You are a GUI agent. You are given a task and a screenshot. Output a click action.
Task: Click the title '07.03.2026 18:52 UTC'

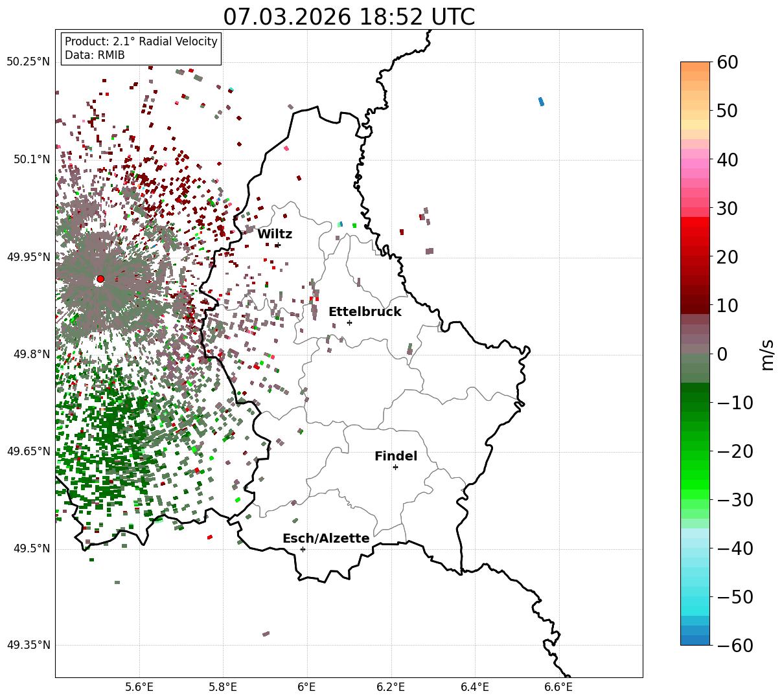point(349,17)
